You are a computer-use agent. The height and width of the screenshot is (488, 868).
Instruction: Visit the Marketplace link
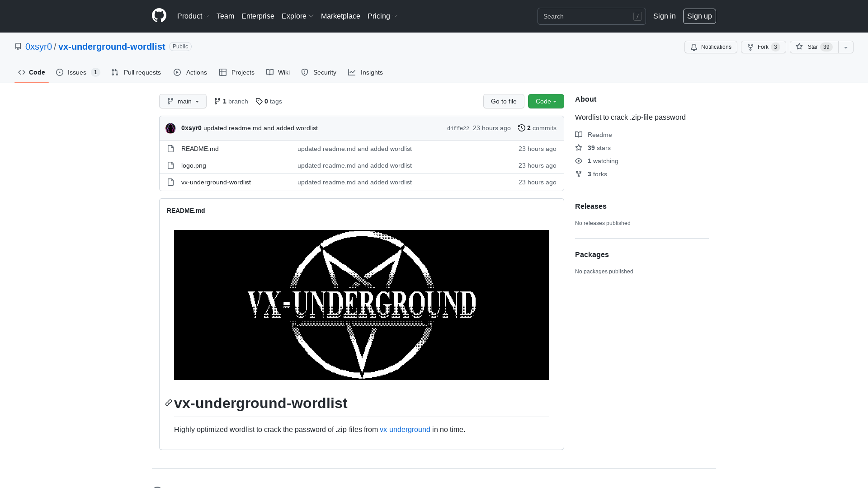340,16
